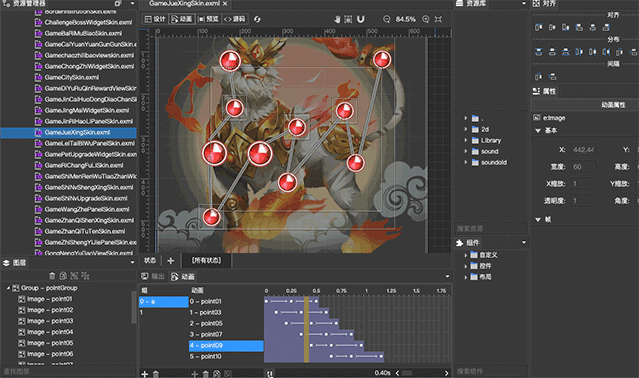Switch to the 动画 animation view in top toolbar
Viewport: 639px width, 378px height.
(182, 19)
